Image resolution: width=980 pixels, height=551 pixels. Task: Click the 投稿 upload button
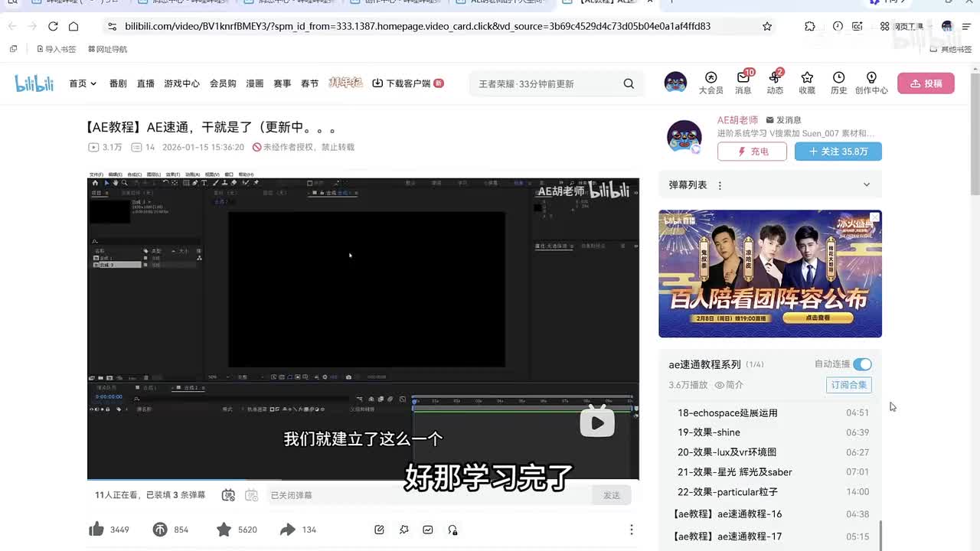pos(926,83)
